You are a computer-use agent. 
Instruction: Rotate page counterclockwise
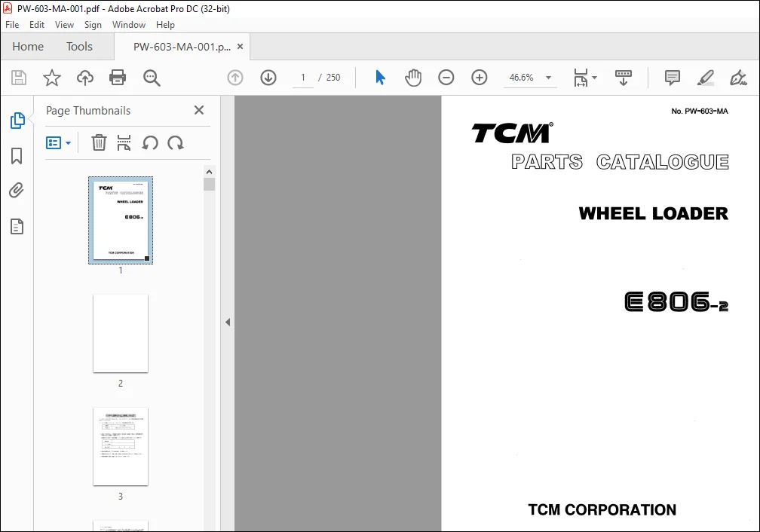coord(150,143)
